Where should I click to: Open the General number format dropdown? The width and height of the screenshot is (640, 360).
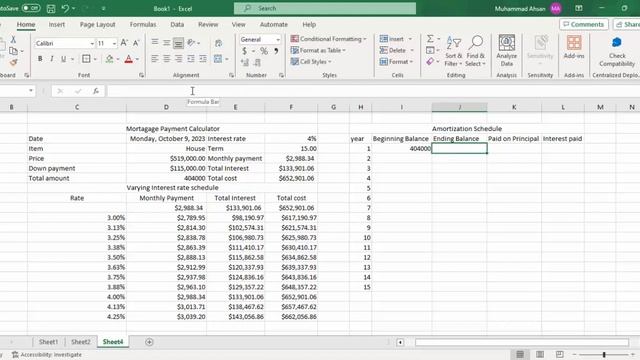tap(278, 40)
